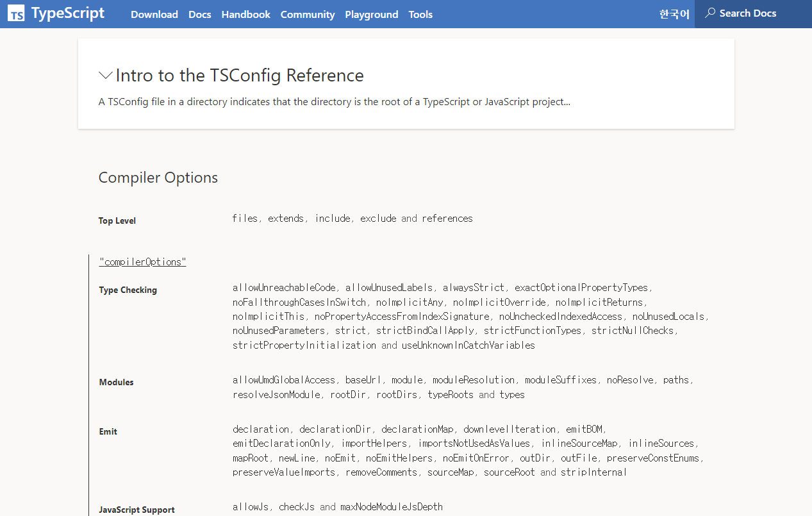The image size is (812, 516).
Task: Open noPropertyAccessFromIndexSignature option
Action: pos(402,317)
